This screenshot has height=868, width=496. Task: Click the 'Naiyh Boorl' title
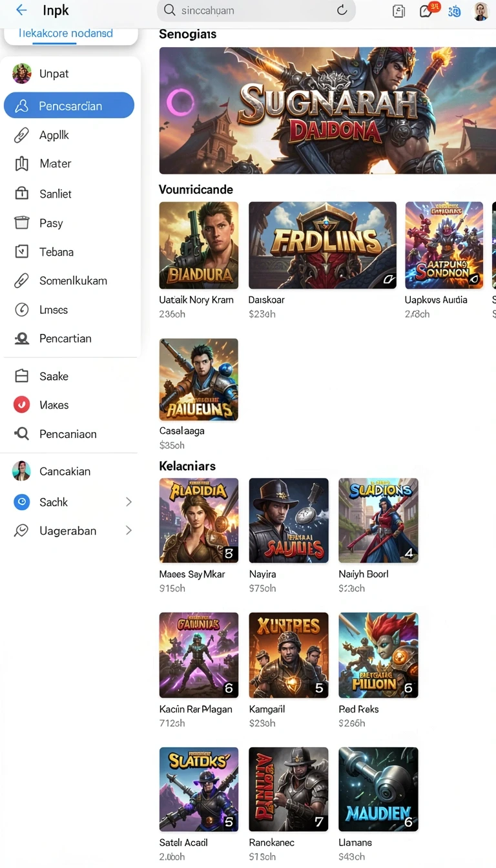tap(364, 574)
